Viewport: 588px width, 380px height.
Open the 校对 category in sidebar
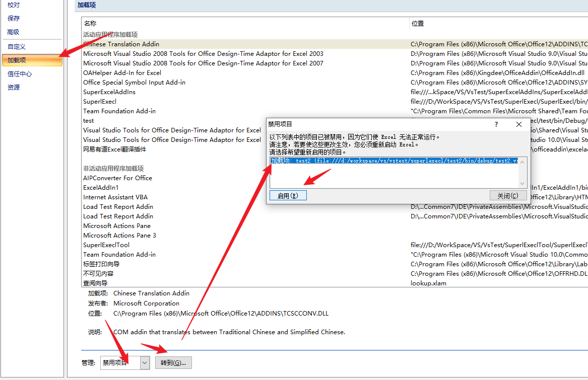[14, 5]
